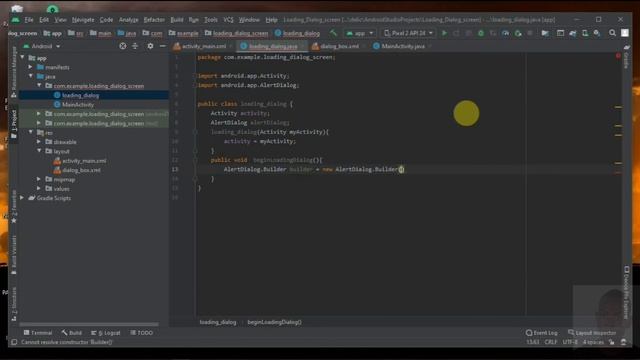Image resolution: width=640 pixels, height=360 pixels.
Task: Expand the drawable folder
Action: tap(39, 142)
